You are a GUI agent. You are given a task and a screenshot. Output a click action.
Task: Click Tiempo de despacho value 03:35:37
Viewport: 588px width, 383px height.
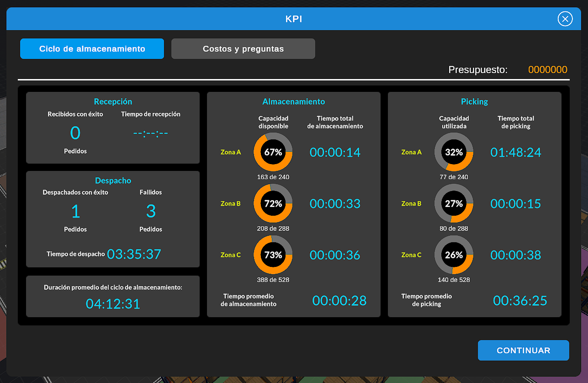[134, 254]
